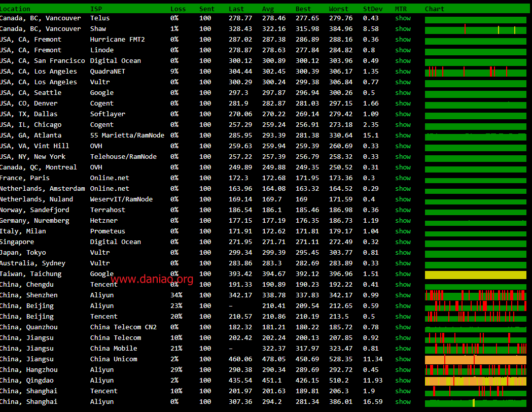The width and height of the screenshot is (532, 412).
Task: Open show link for QuadraNET Los Angeles
Action: [x=403, y=71]
